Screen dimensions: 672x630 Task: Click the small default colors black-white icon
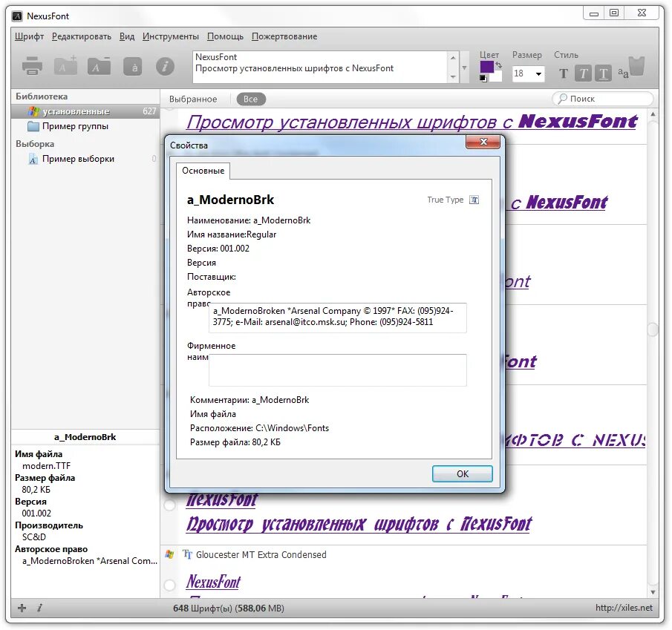[483, 79]
